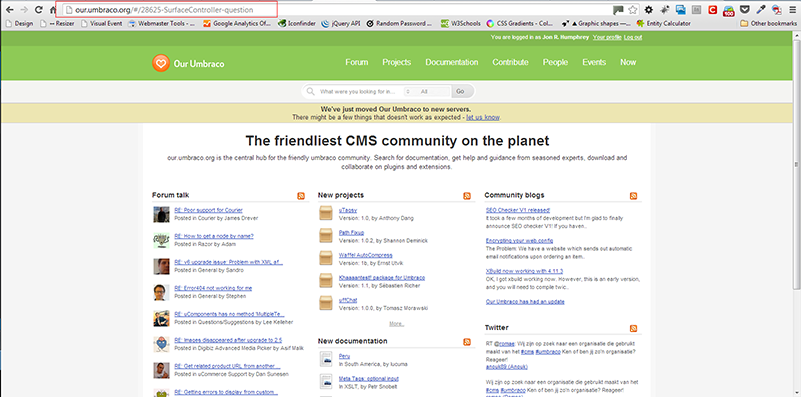Viewport: 801px width, 397px height.
Task: Open the CSS Gradients bookmark
Action: [x=521, y=23]
